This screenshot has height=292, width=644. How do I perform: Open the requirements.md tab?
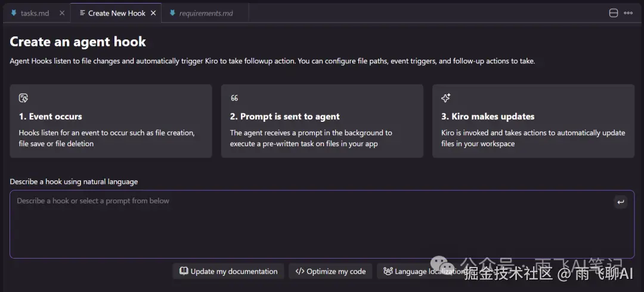point(206,13)
